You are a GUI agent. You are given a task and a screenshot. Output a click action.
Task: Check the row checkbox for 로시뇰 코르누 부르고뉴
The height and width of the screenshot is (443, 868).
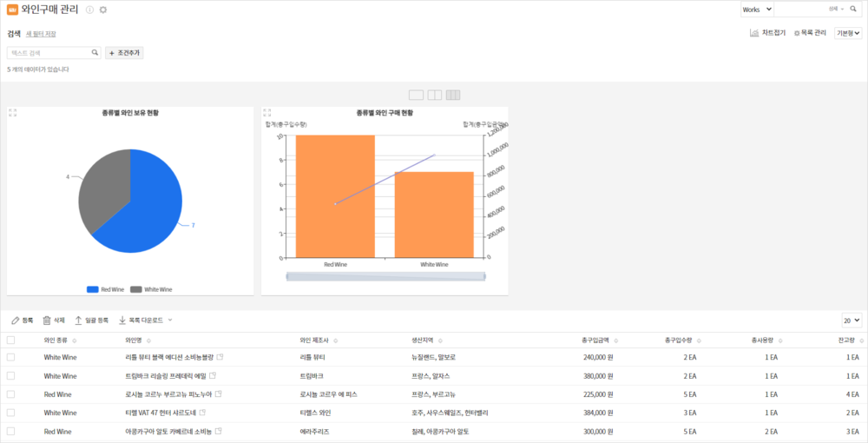10,394
